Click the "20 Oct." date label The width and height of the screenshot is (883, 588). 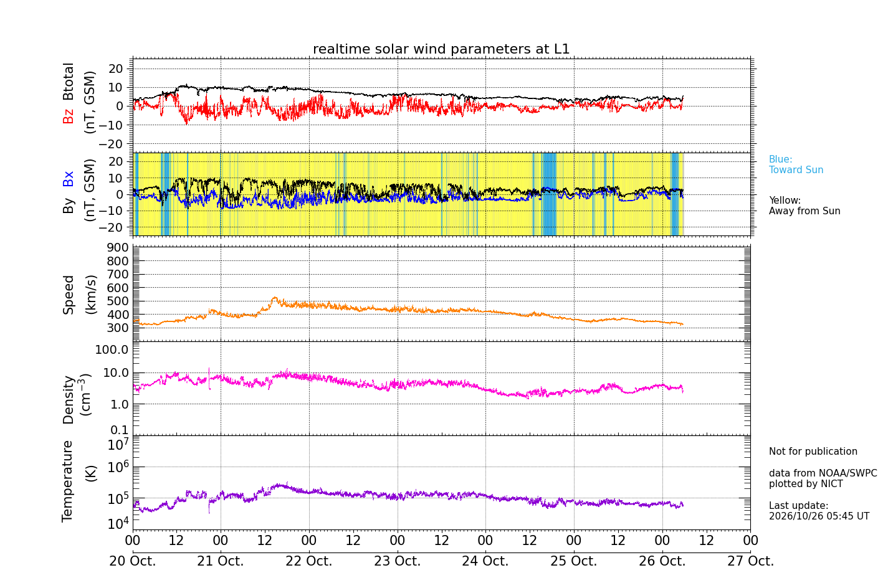point(133,561)
